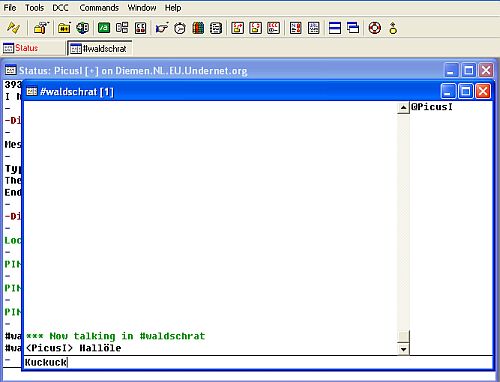Select #waldschrat button in the switchbar

coord(99,48)
